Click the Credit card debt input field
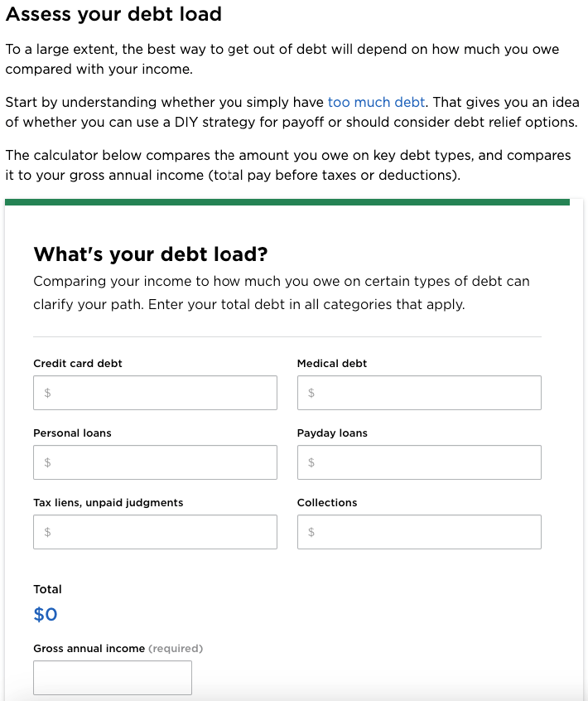Screen dimensions: 588x701 click(155, 393)
